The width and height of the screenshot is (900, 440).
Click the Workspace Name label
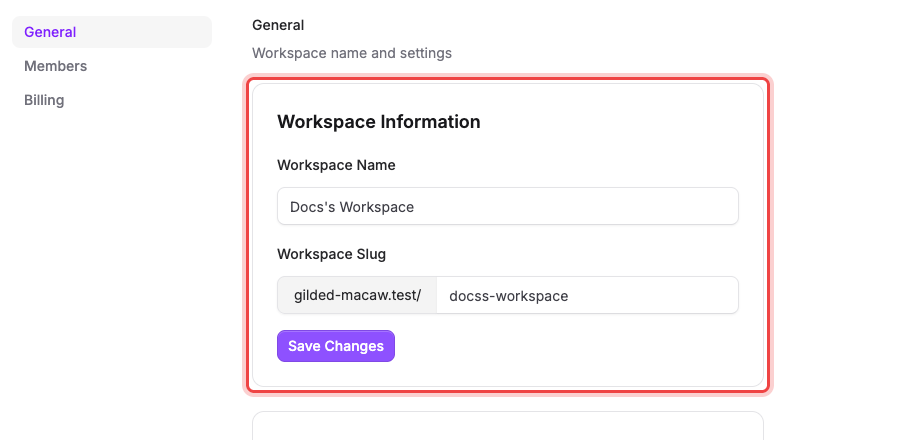pos(336,165)
